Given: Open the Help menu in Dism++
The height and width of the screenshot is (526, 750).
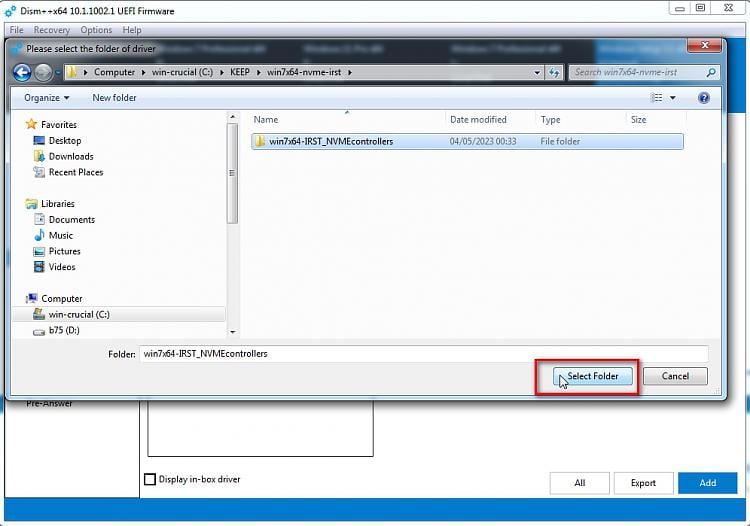Looking at the screenshot, I should [x=132, y=30].
